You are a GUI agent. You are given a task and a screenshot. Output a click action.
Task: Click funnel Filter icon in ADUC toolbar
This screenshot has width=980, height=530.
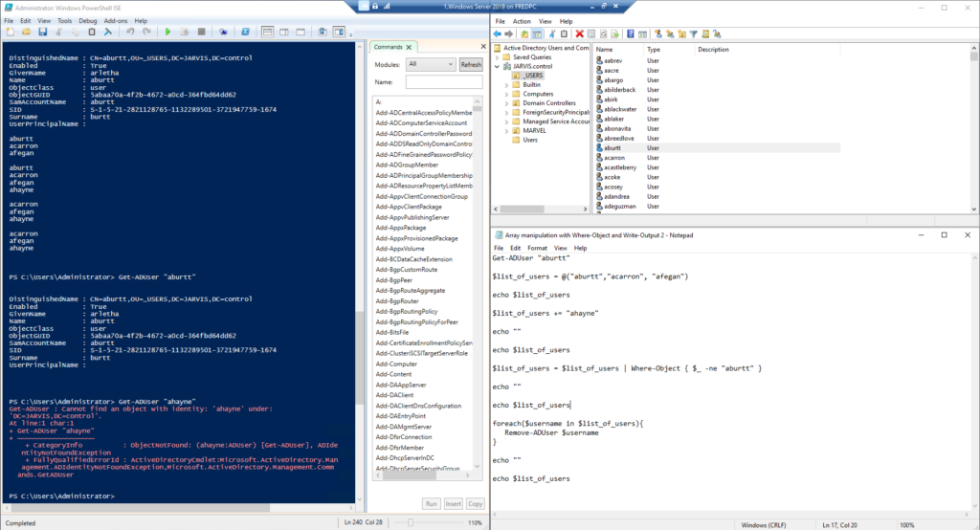tap(693, 33)
